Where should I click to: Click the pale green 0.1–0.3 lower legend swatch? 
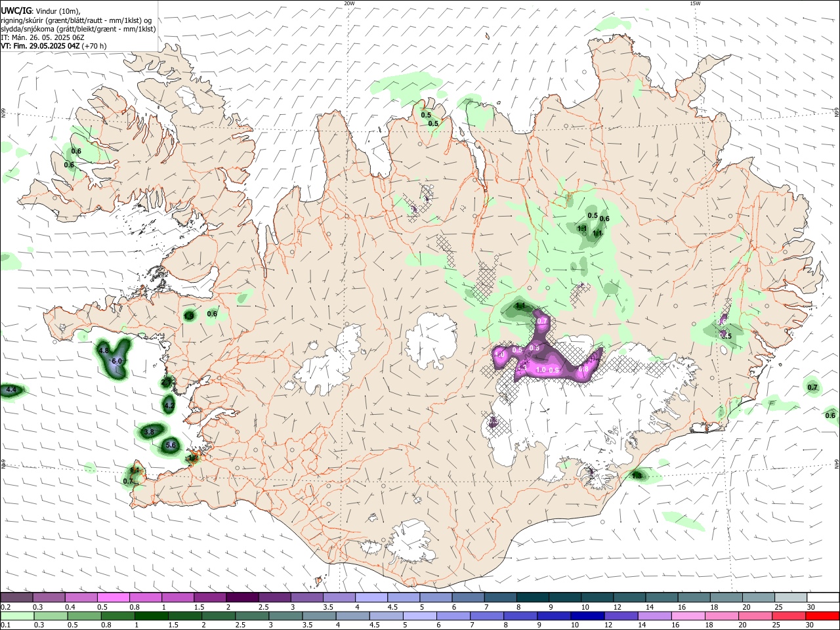(x=16, y=616)
